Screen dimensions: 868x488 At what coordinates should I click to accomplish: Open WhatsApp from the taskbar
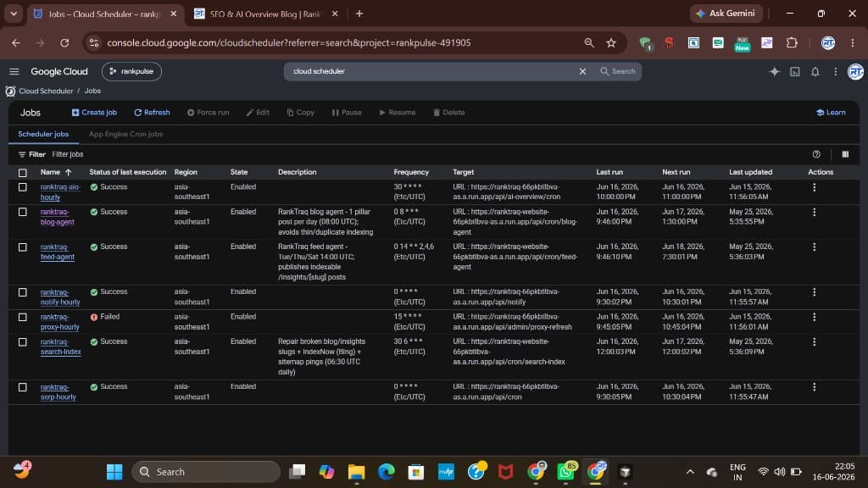(x=565, y=472)
